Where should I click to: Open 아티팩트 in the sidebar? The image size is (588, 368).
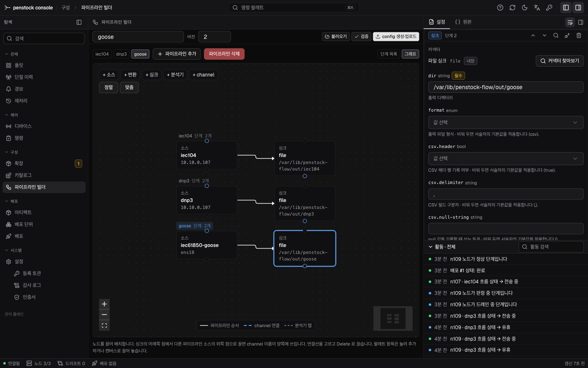pos(44,213)
